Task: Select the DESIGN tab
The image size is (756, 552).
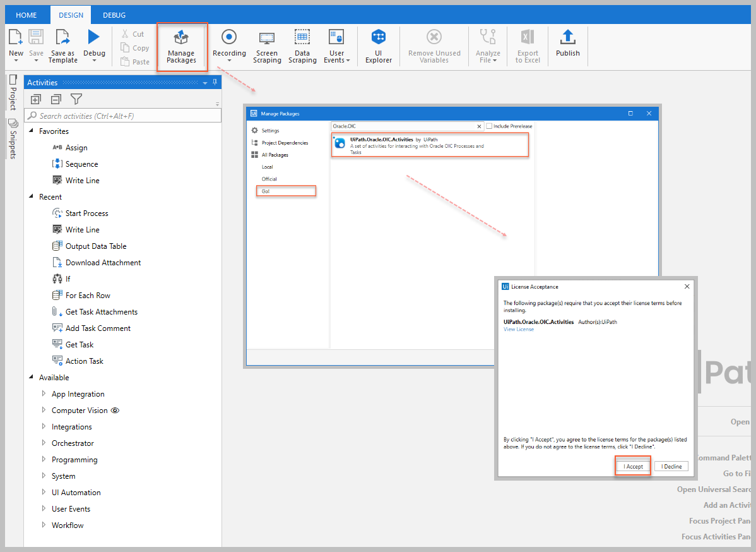Action: (71, 15)
